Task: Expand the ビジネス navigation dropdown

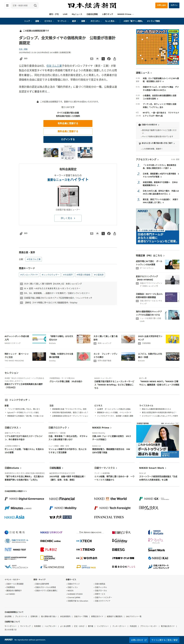Action: point(49,21)
